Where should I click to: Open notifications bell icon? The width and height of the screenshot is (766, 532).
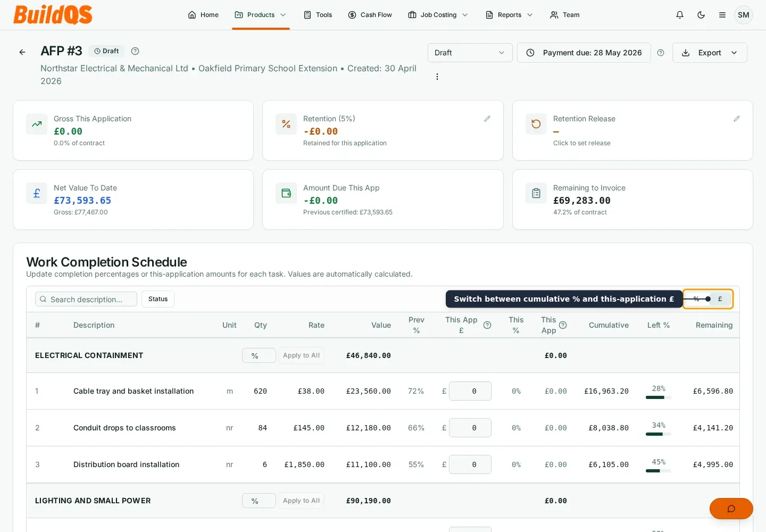pos(680,15)
